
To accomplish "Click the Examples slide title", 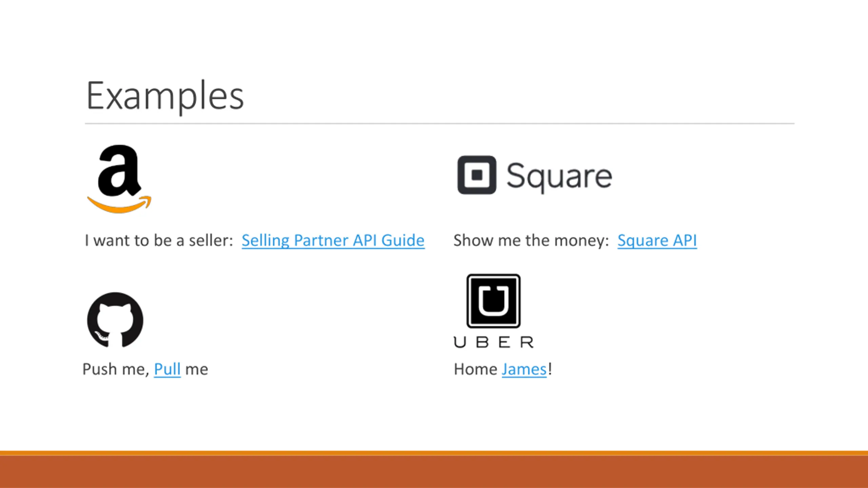I will pyautogui.click(x=165, y=96).
